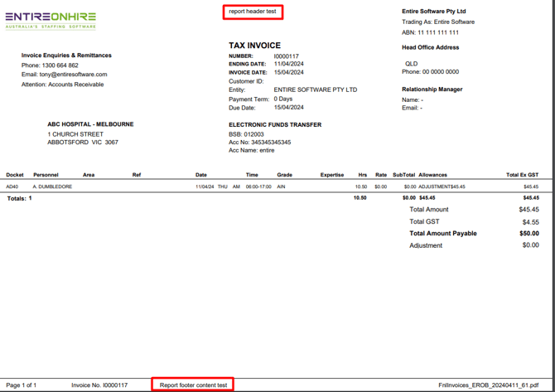
Task: Select docket entry AD40
Action: (x=12, y=187)
